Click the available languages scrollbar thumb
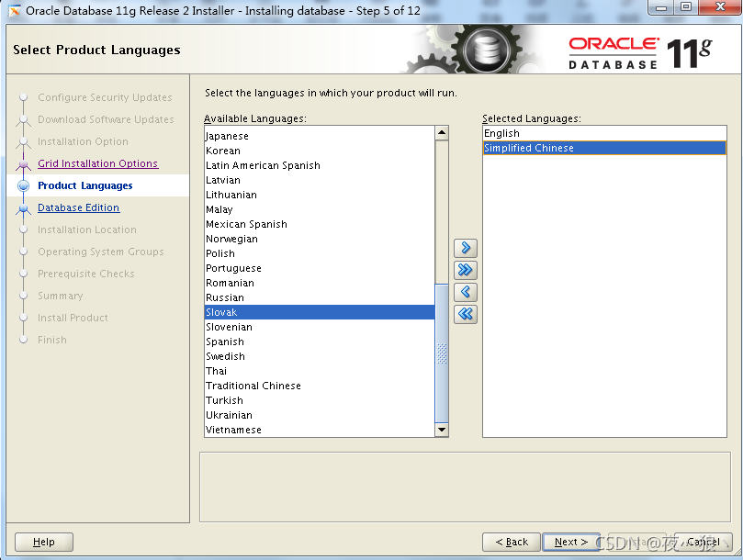743x560 pixels. coord(442,353)
